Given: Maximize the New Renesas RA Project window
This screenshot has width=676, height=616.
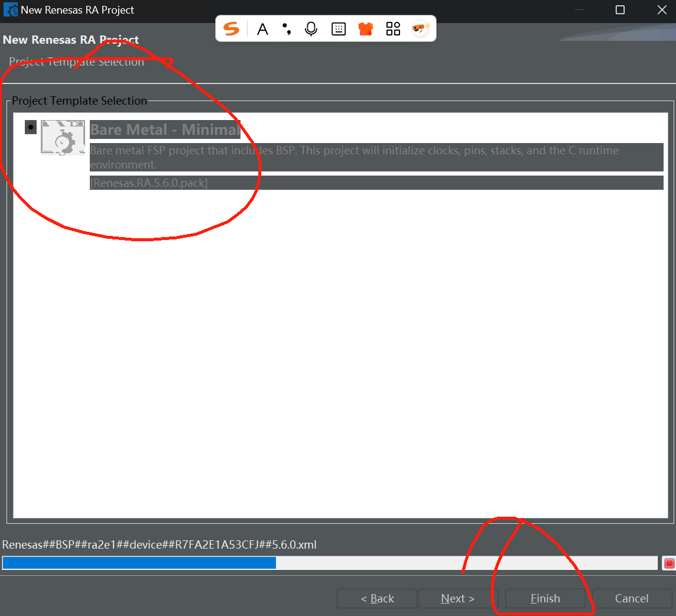Looking at the screenshot, I should click(620, 10).
